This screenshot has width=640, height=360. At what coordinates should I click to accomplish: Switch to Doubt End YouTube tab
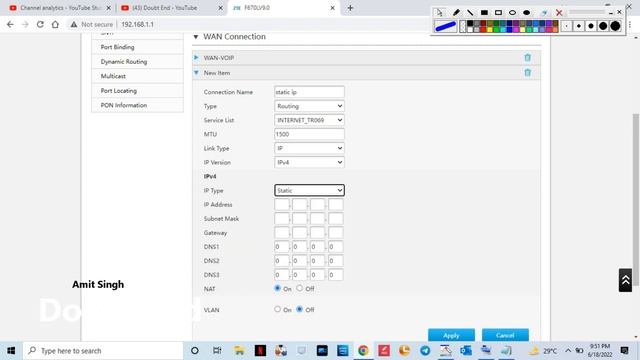[171, 8]
